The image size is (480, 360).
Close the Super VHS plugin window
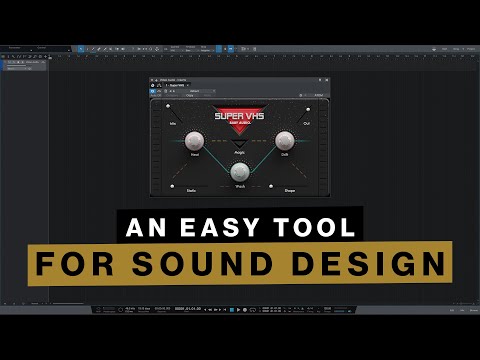327,80
